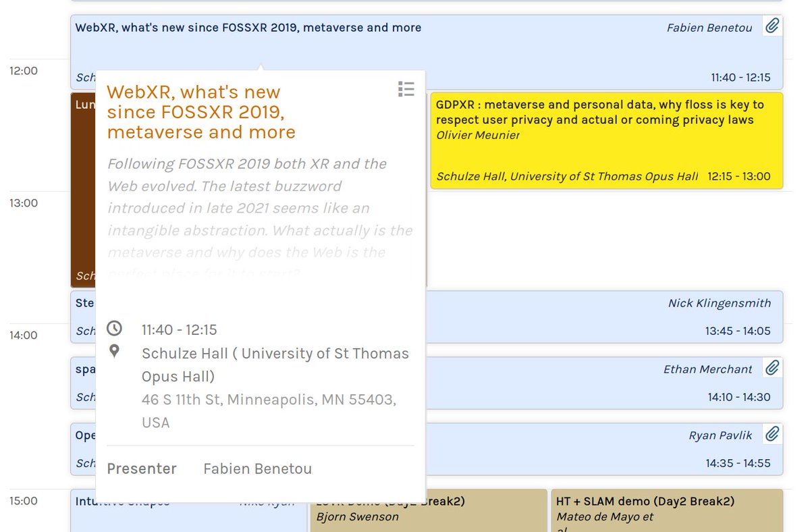Screen dimensions: 810x532
Task: Click the WebXR session title at top
Action: pyautogui.click(x=248, y=28)
